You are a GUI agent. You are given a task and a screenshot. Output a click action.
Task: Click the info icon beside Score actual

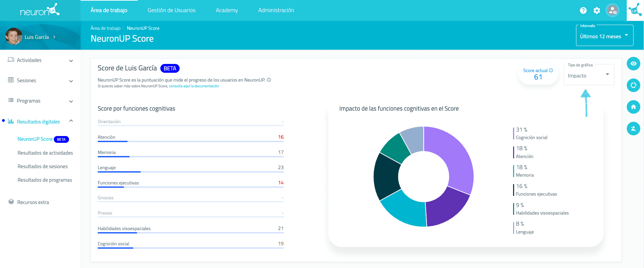tap(551, 70)
